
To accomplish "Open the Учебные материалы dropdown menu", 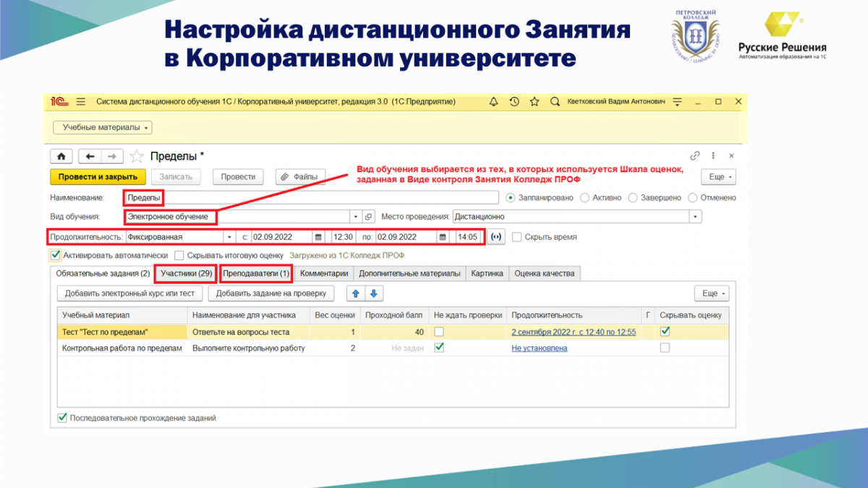I will coord(103,127).
